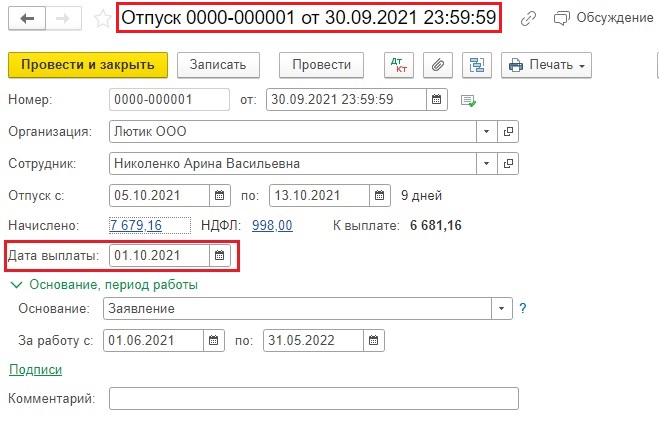Expand the Основание dropdown list
Viewport: 659px width, 425px height.
point(502,309)
